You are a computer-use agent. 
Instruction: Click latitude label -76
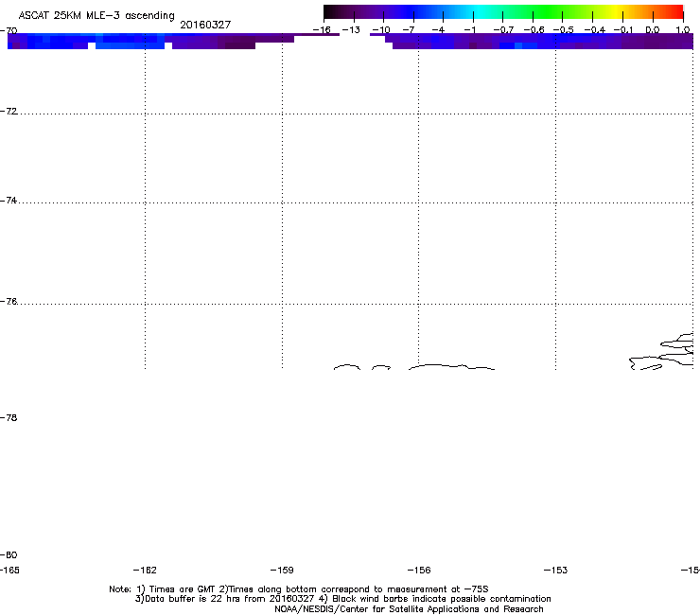pos(9,302)
